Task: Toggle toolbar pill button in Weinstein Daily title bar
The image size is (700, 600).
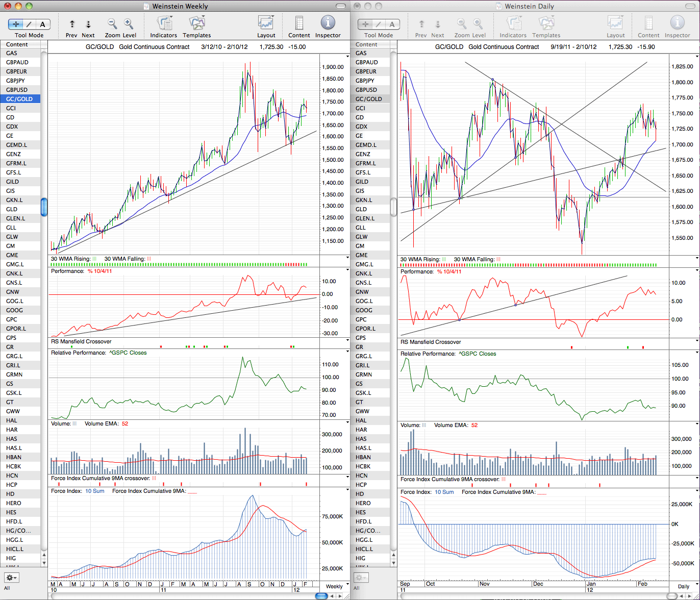Action: (689, 6)
